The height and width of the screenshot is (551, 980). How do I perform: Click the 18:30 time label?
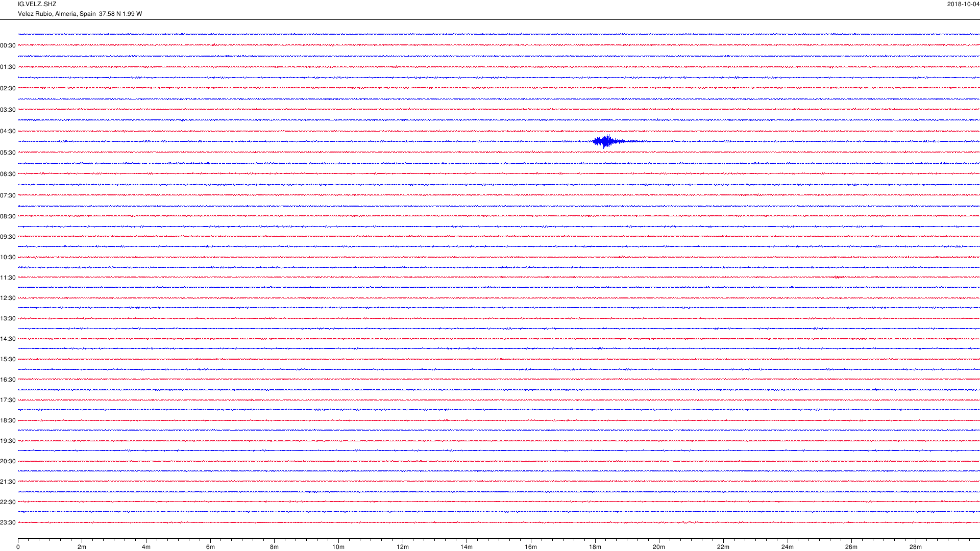pyautogui.click(x=8, y=421)
